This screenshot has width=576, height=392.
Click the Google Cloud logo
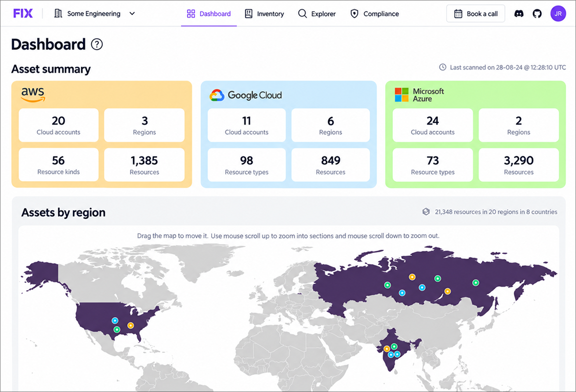point(246,95)
